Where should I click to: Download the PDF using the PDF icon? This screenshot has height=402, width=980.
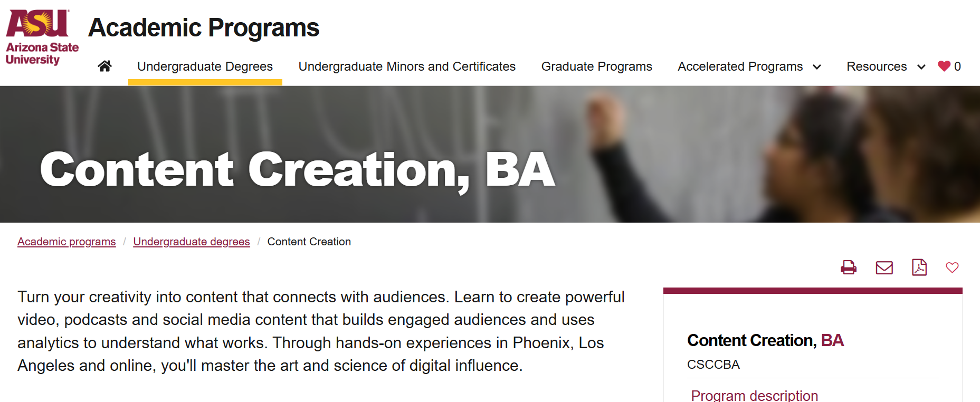919,267
